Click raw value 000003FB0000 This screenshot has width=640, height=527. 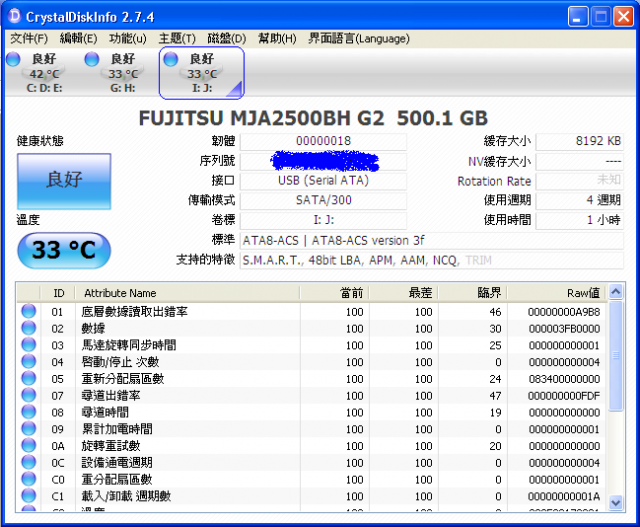click(564, 329)
